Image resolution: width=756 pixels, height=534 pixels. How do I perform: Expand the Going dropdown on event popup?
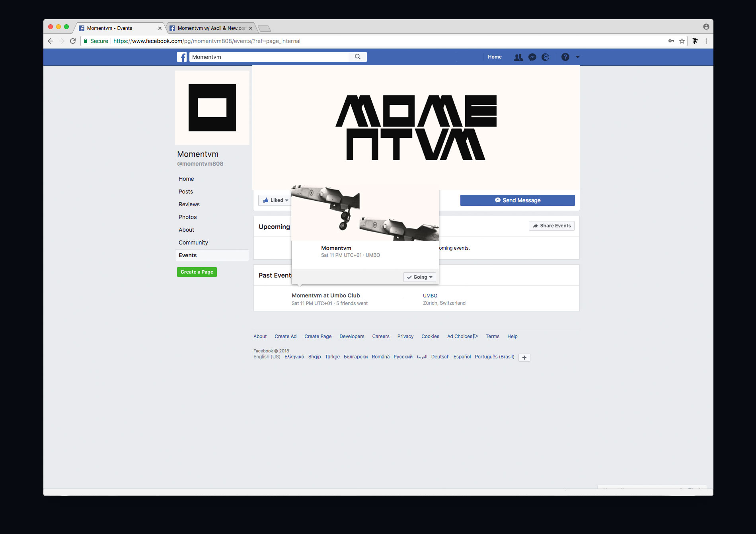click(x=420, y=277)
